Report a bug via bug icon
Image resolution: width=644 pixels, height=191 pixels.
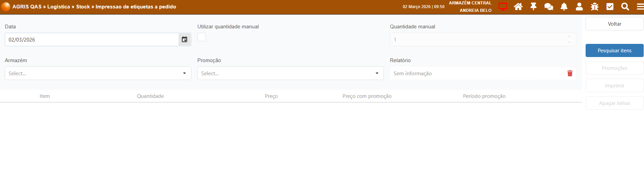(594, 6)
